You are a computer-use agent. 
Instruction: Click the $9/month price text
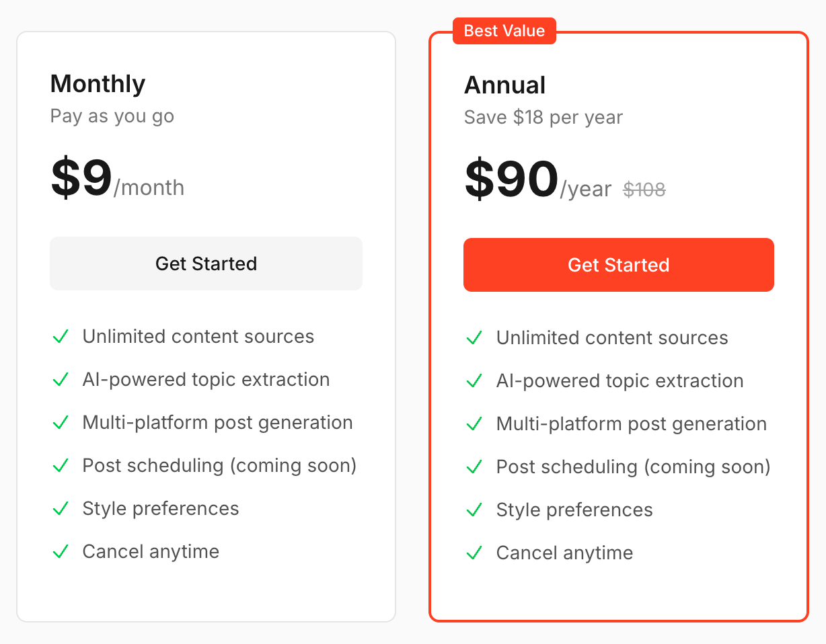point(117,180)
